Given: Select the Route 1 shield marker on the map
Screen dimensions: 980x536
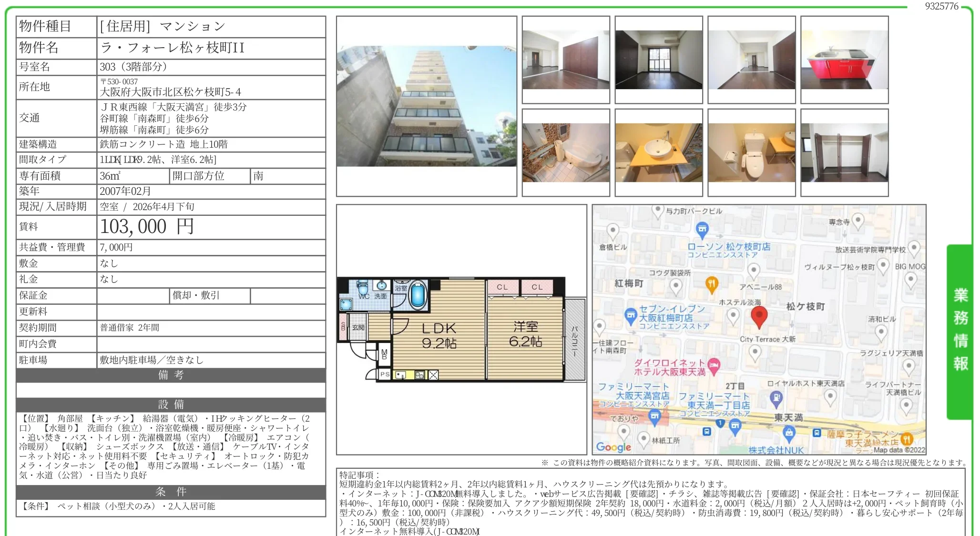Looking at the screenshot, I should tap(720, 422).
